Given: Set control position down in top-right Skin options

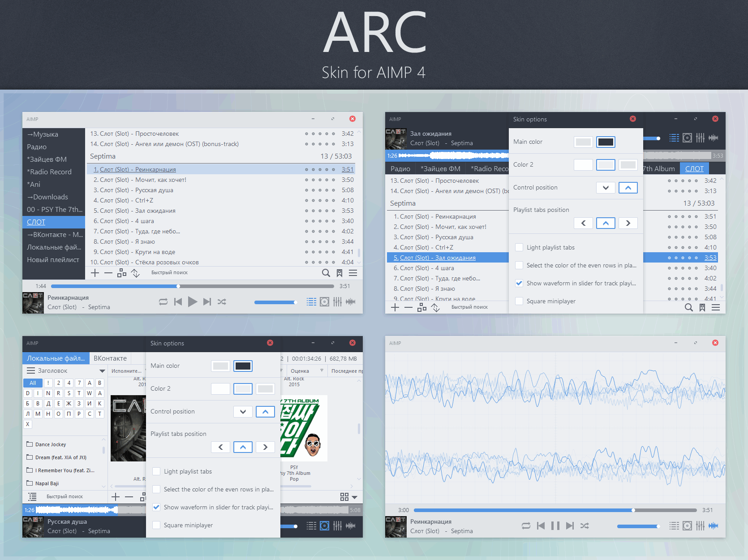Looking at the screenshot, I should (606, 188).
